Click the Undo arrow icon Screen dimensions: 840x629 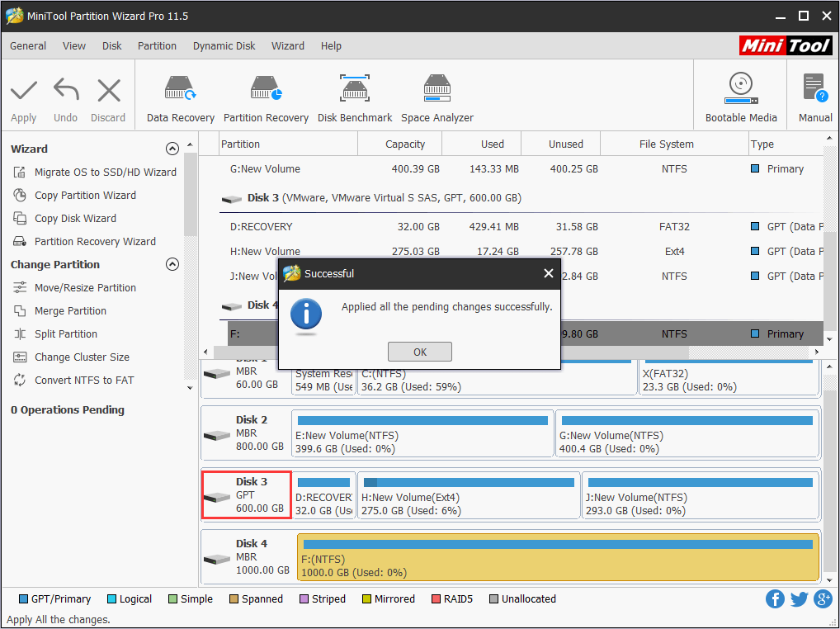(x=67, y=89)
